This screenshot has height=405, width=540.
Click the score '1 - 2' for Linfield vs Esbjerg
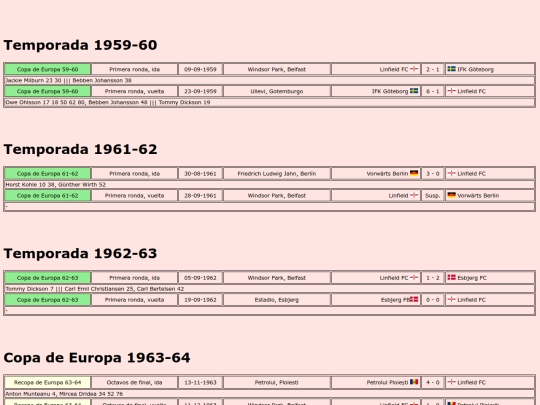(x=433, y=278)
